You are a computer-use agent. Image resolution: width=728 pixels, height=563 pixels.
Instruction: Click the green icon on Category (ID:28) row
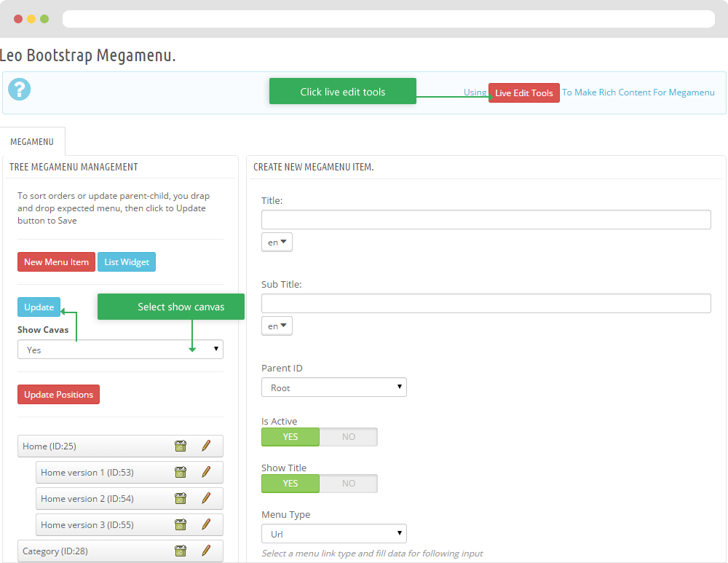(x=181, y=551)
